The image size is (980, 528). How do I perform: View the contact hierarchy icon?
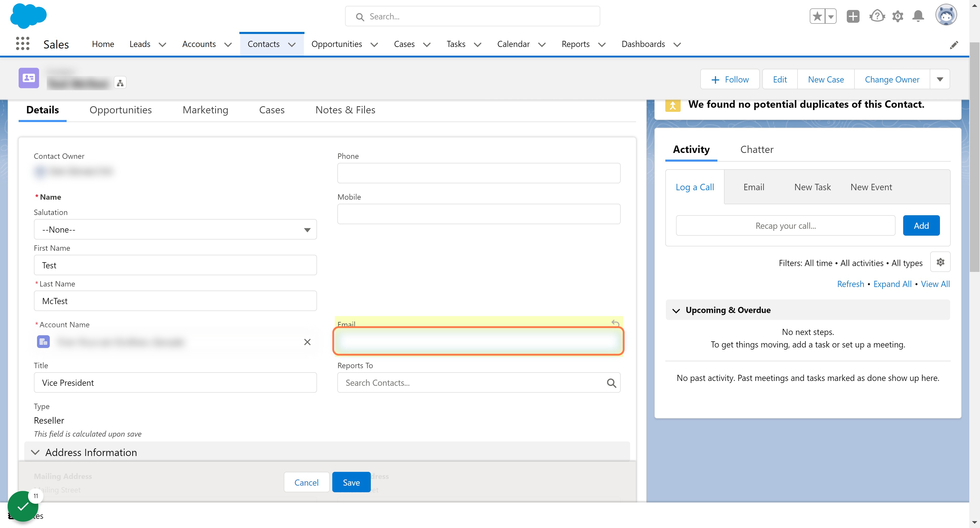pos(120,83)
